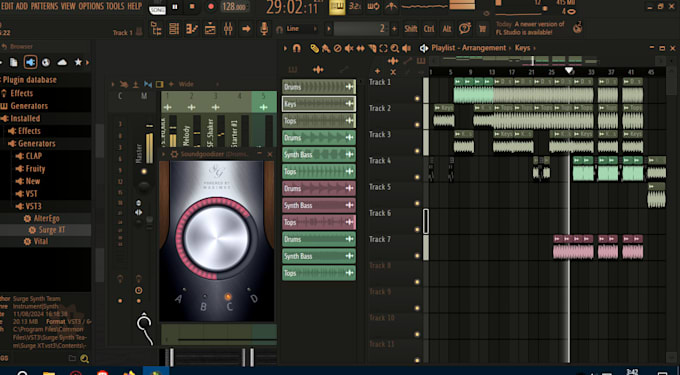Select the Mute tool in Playlist
The width and height of the screenshot is (680, 375).
pos(349,48)
